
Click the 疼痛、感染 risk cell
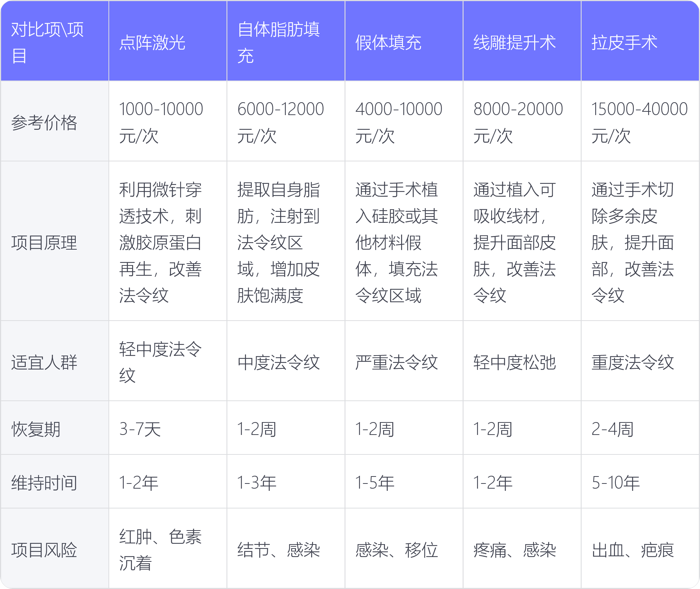click(x=522, y=548)
